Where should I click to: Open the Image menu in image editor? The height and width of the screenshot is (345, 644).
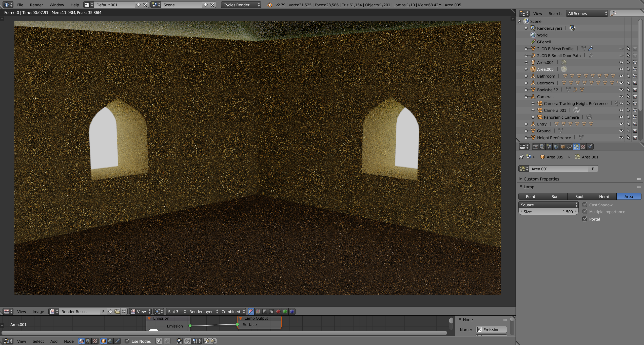click(38, 312)
